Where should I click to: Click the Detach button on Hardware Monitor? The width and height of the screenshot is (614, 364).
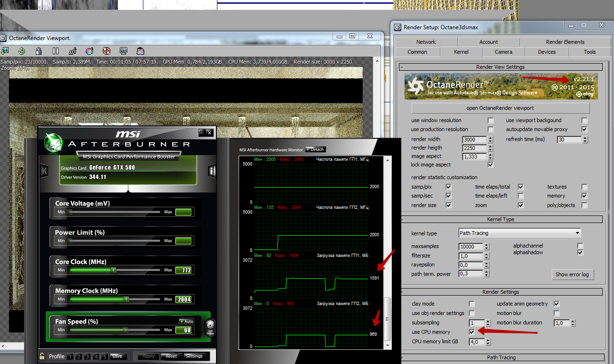[x=315, y=149]
